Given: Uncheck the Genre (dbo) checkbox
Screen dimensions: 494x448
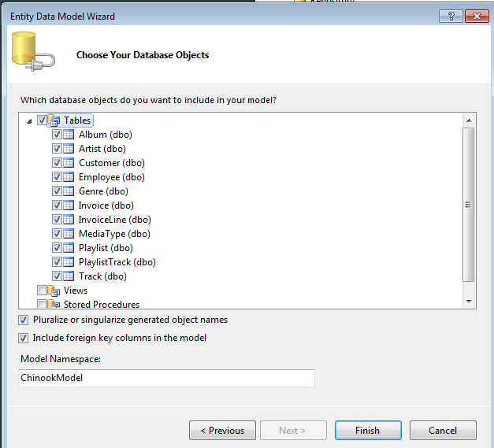Looking at the screenshot, I should [57, 191].
